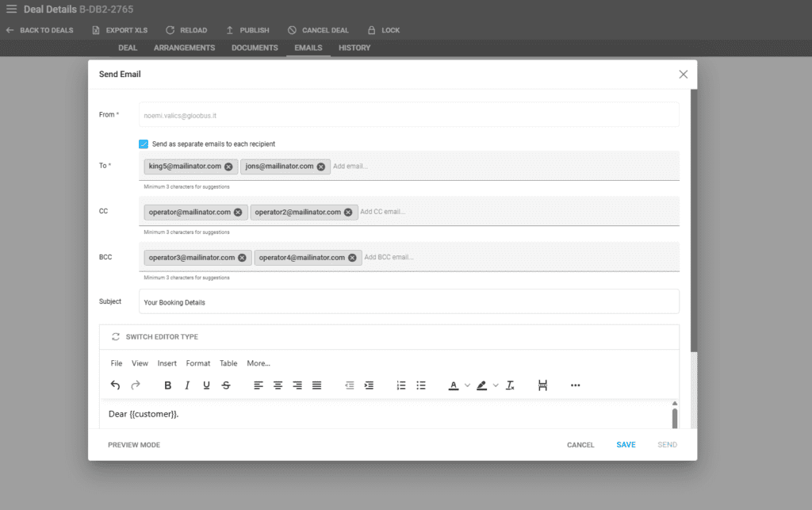The width and height of the screenshot is (812, 510).
Task: Reload the deal details
Action: pos(170,29)
